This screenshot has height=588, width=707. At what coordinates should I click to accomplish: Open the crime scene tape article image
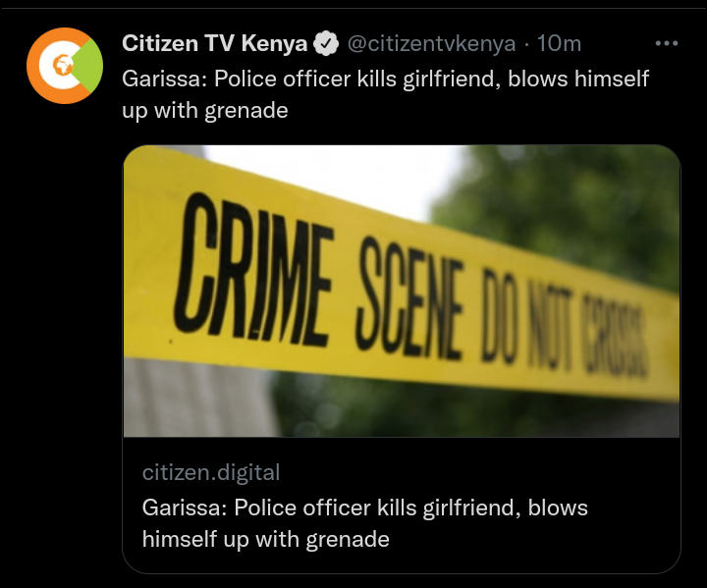pyautogui.click(x=402, y=291)
